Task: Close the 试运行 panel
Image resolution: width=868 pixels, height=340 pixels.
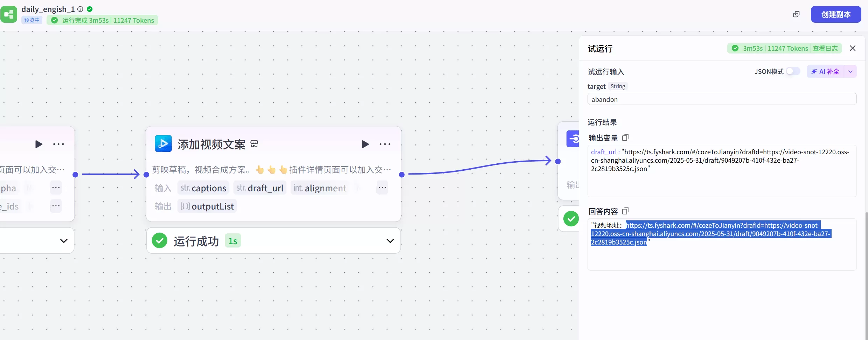Action: pyautogui.click(x=852, y=48)
